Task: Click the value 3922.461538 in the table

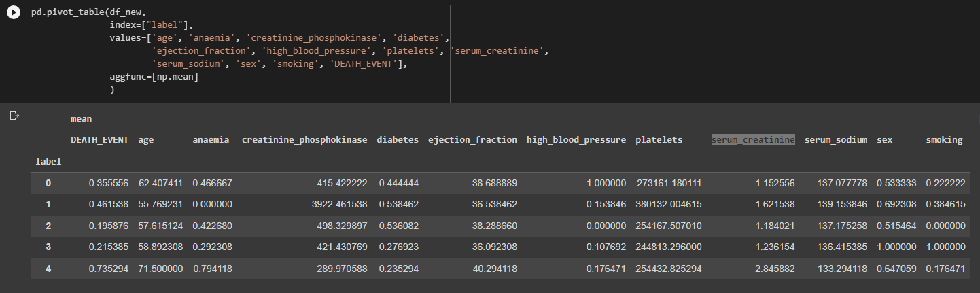Action: (x=338, y=205)
